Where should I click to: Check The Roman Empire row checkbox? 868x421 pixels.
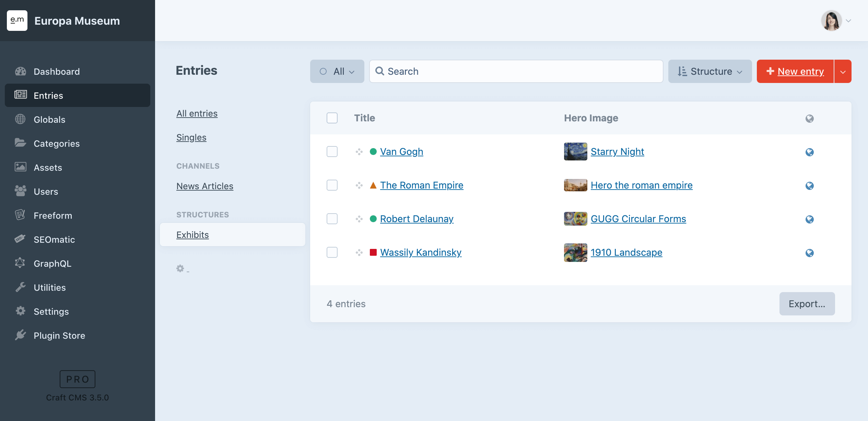click(332, 185)
